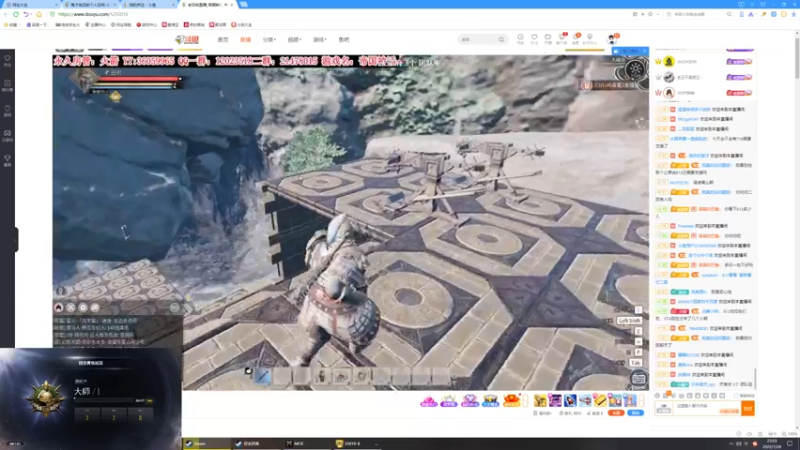Open the messages icon with red badge
Viewport: 800px width, 450px height.
576,38
